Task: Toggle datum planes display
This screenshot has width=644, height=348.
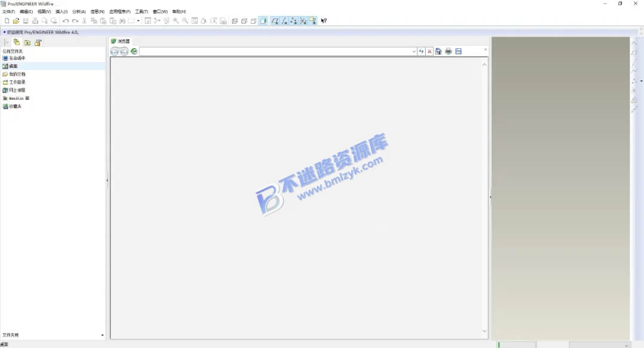Action: [x=275, y=20]
